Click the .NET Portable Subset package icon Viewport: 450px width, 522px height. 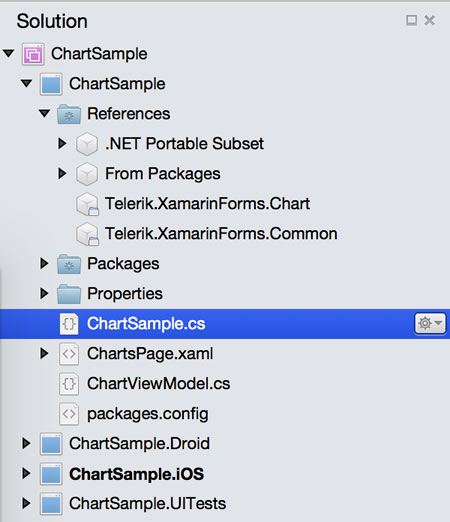(x=87, y=144)
